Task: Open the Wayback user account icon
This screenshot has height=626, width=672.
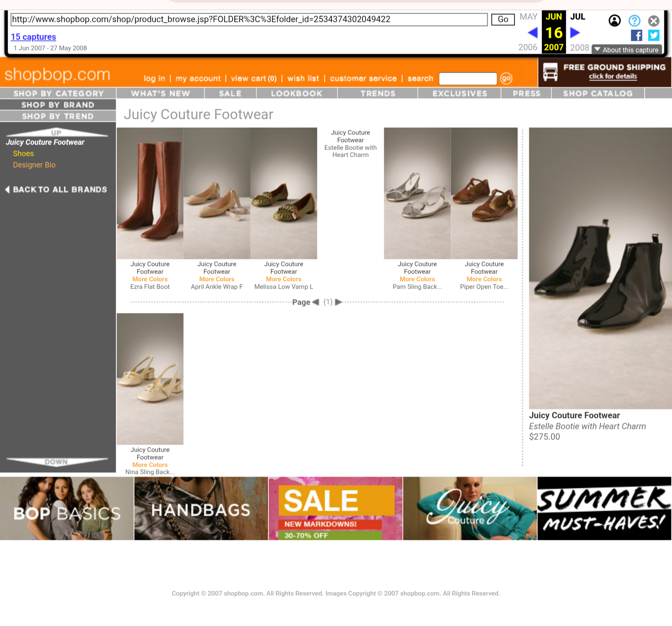Action: tap(614, 21)
